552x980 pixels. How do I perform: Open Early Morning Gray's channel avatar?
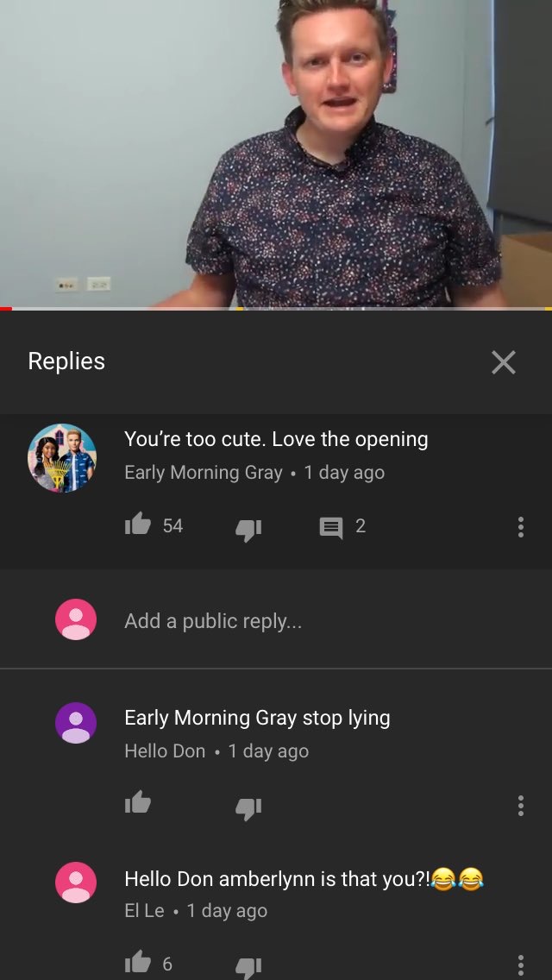tap(62, 458)
